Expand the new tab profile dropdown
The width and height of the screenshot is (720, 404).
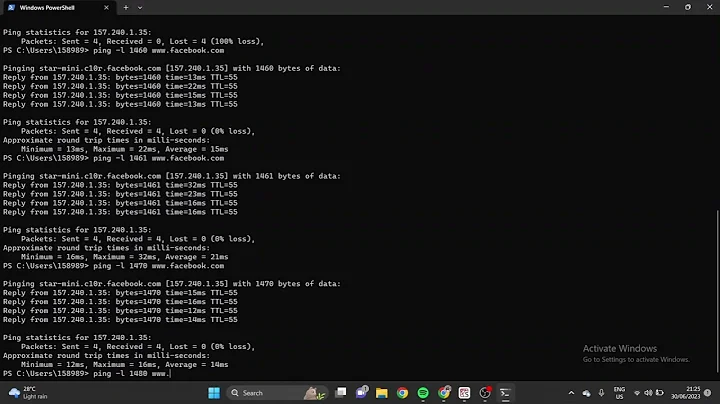(140, 7)
